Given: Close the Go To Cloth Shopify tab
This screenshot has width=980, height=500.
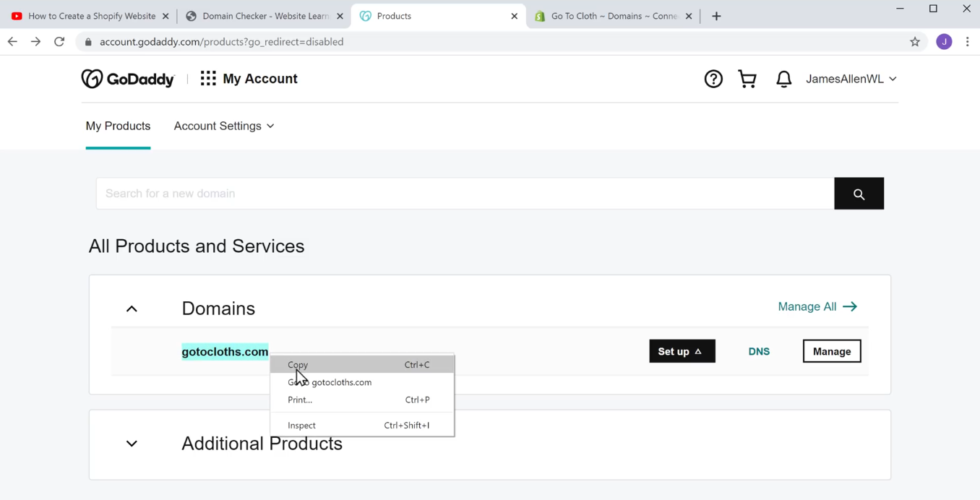Looking at the screenshot, I should [x=688, y=16].
